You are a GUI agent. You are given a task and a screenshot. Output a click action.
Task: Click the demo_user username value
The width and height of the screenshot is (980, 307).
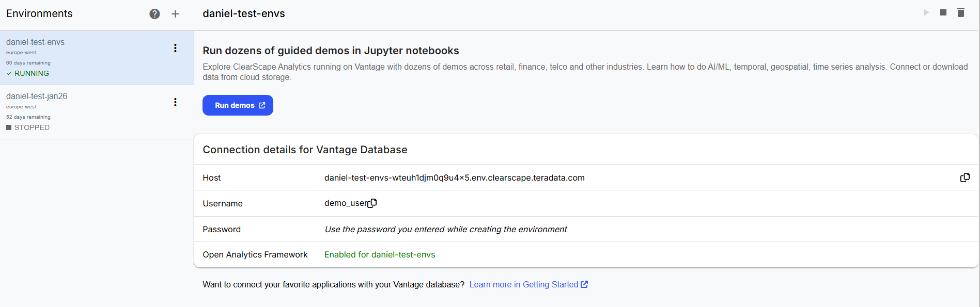click(x=345, y=203)
